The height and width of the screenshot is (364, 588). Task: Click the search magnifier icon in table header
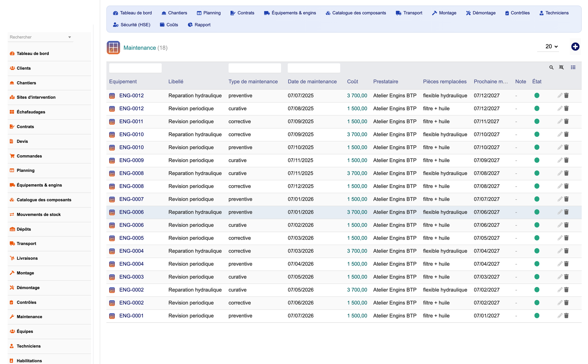(x=551, y=68)
